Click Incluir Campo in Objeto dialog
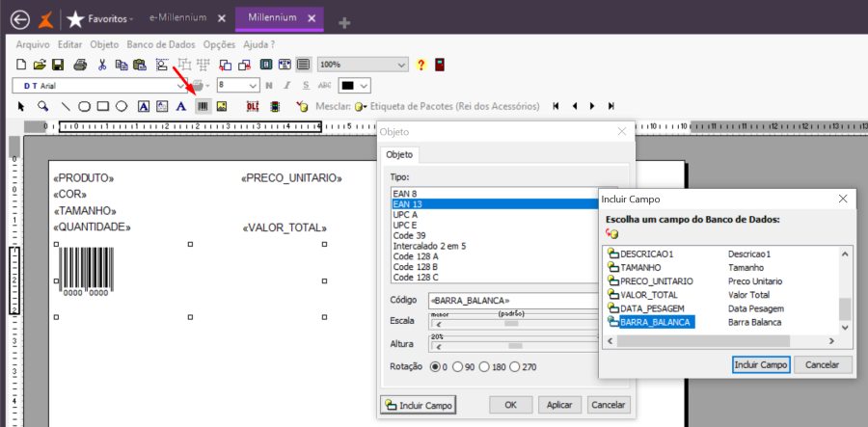Viewport: 868px width, 427px height. coord(419,405)
